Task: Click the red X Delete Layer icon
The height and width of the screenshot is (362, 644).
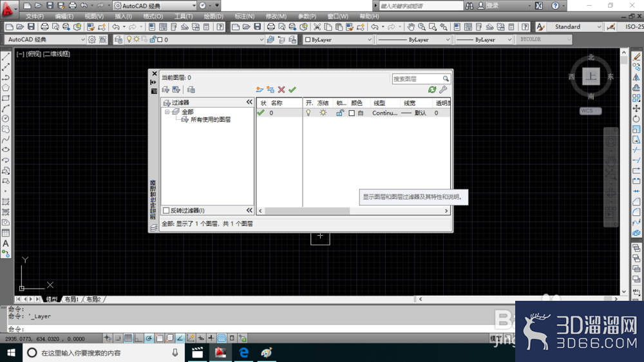Action: (281, 90)
